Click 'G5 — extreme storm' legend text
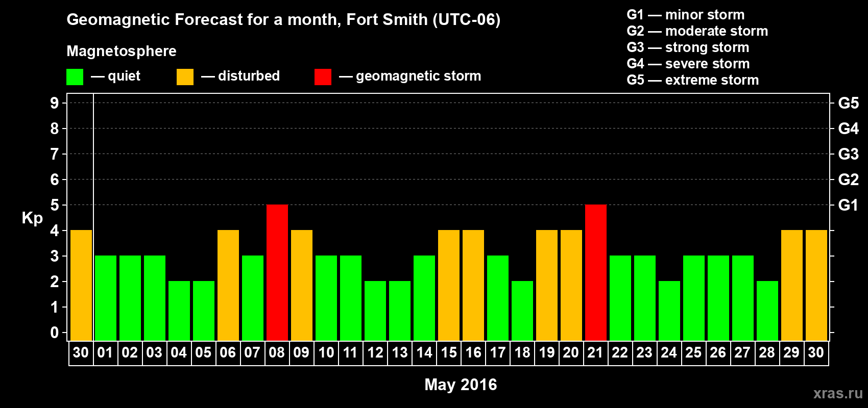This screenshot has height=408, width=868. 692,80
